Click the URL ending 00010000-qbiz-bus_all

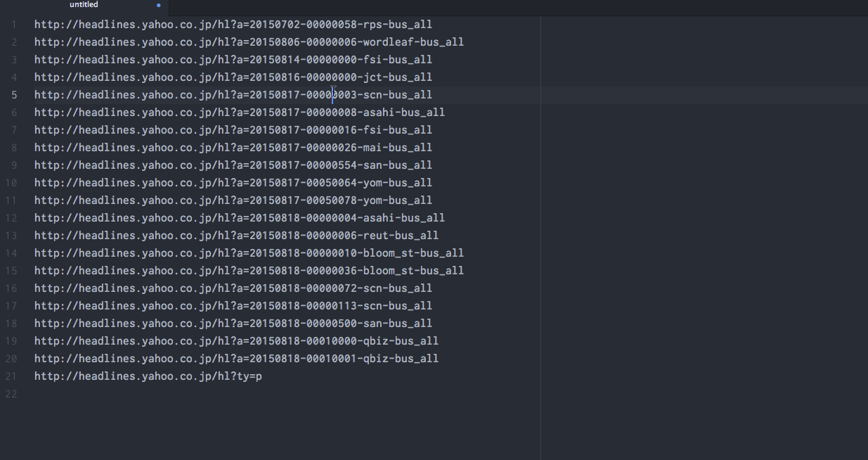pyautogui.click(x=236, y=341)
